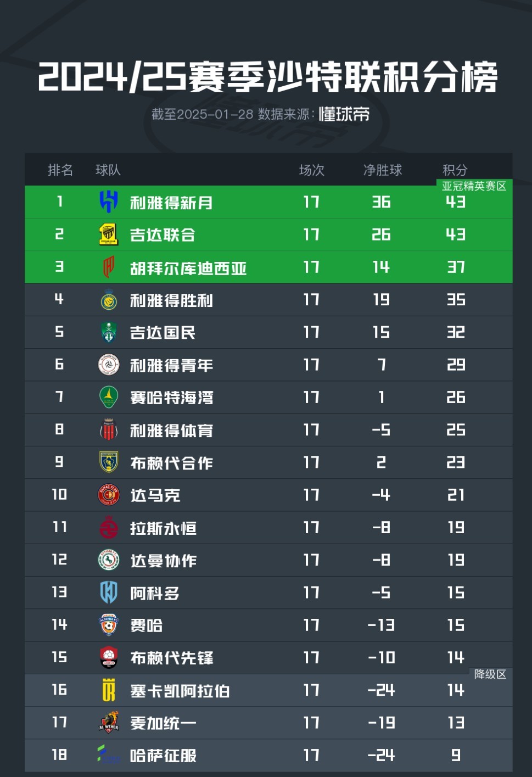Click the Damac red circular crest

pyautogui.click(x=109, y=495)
